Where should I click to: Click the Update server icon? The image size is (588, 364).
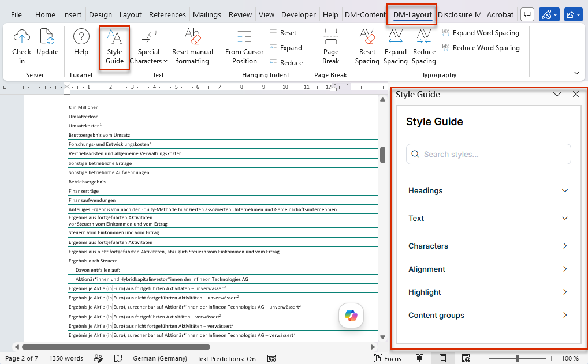(47, 42)
